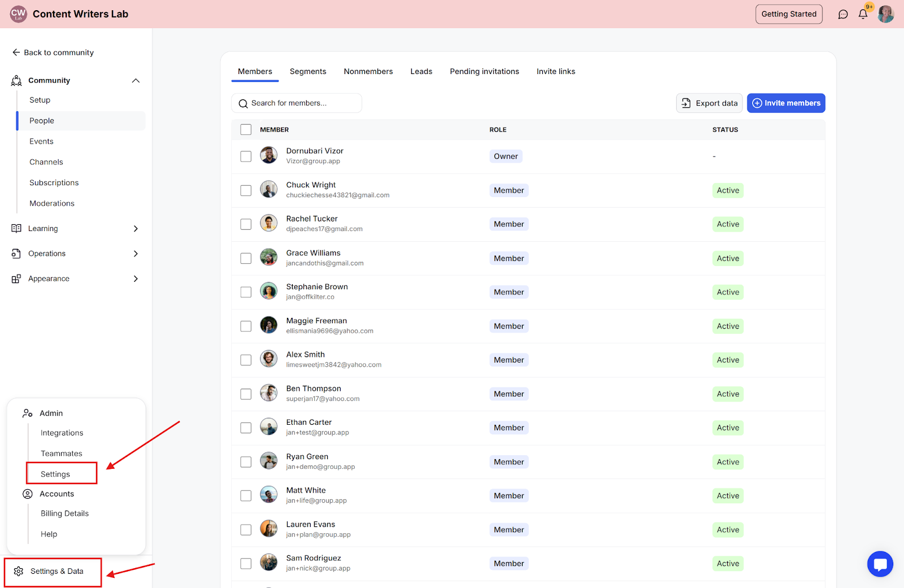Expand the Appearance section chevron
Viewport: 904px width, 588px height.
[x=136, y=279]
